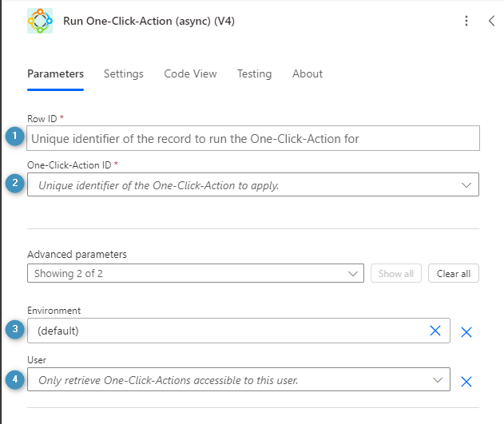
Task: Open the About tab
Action: click(x=308, y=74)
